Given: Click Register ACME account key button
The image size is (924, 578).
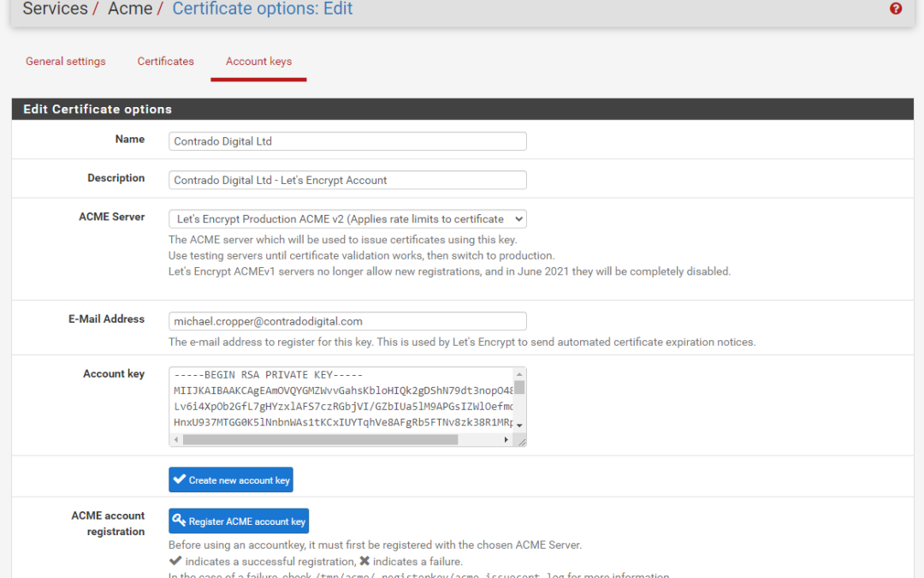Looking at the screenshot, I should (x=239, y=521).
